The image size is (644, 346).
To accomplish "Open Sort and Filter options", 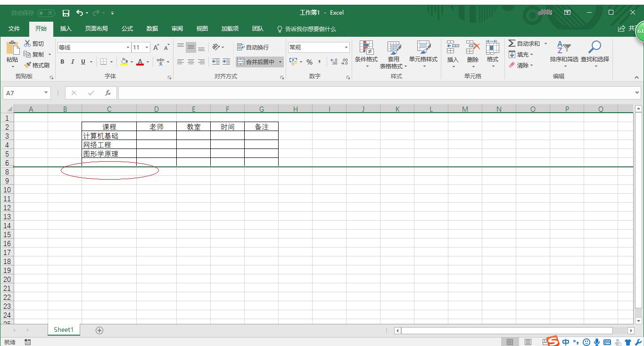I will coord(564,54).
